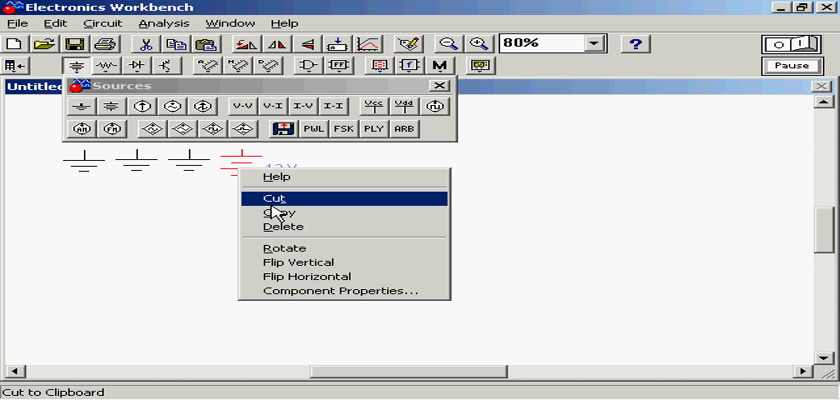Open the Analysis menu
Viewport: 840px width, 400px height.
(164, 24)
